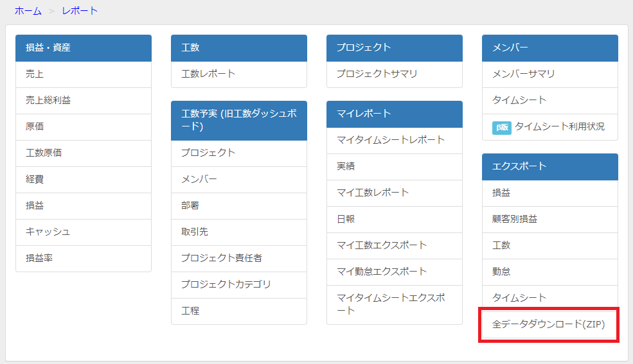Screen dimensions: 633x364
Task: Open the 工程 report link
Action: tap(190, 311)
